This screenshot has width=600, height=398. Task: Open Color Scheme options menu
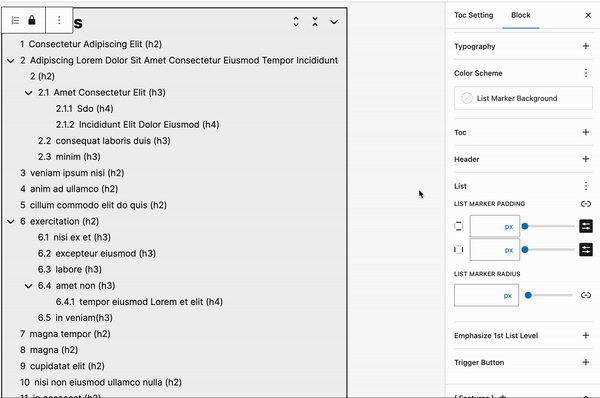(x=586, y=73)
